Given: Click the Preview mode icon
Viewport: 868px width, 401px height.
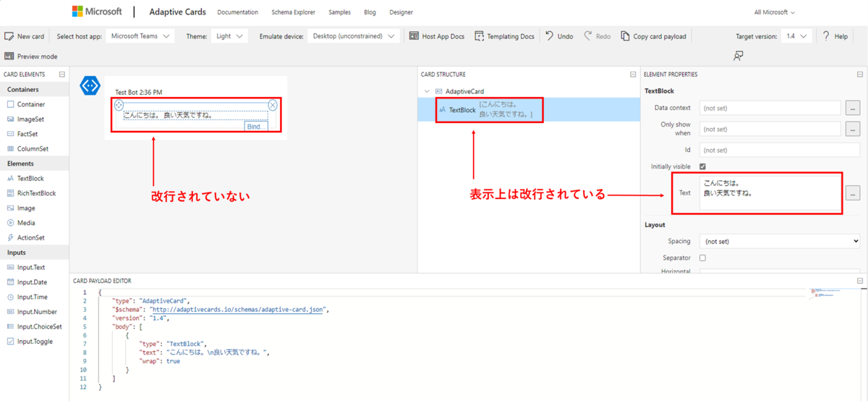Looking at the screenshot, I should click(9, 56).
